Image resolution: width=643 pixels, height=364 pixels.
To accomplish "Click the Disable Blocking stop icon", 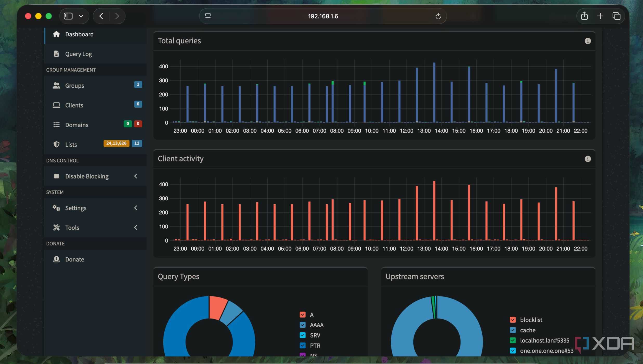I will tap(56, 176).
